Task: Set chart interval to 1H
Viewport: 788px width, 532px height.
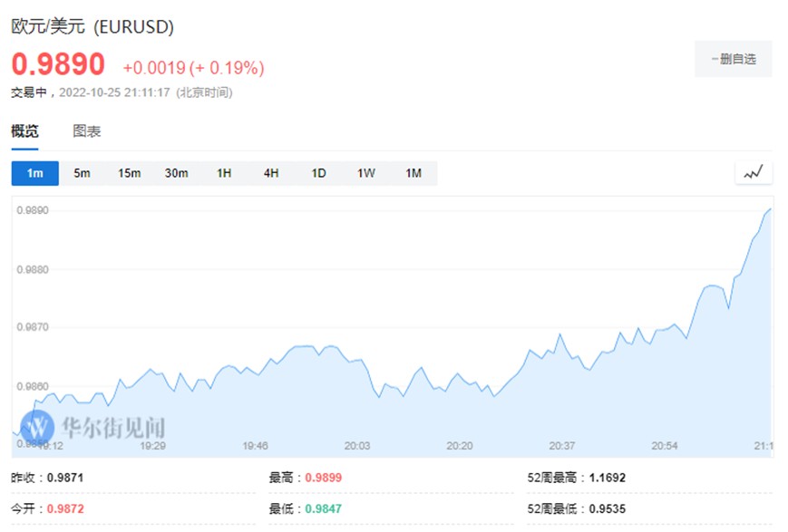Action: coord(224,173)
